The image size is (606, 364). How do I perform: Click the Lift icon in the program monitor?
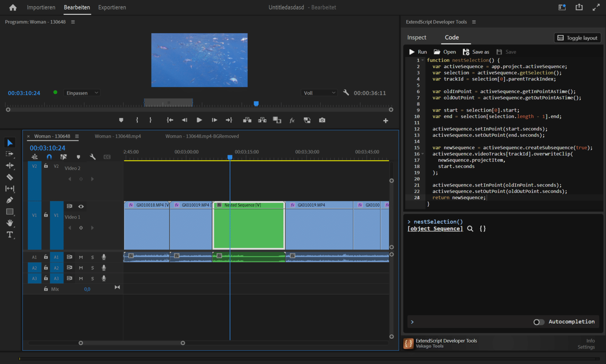click(x=247, y=120)
